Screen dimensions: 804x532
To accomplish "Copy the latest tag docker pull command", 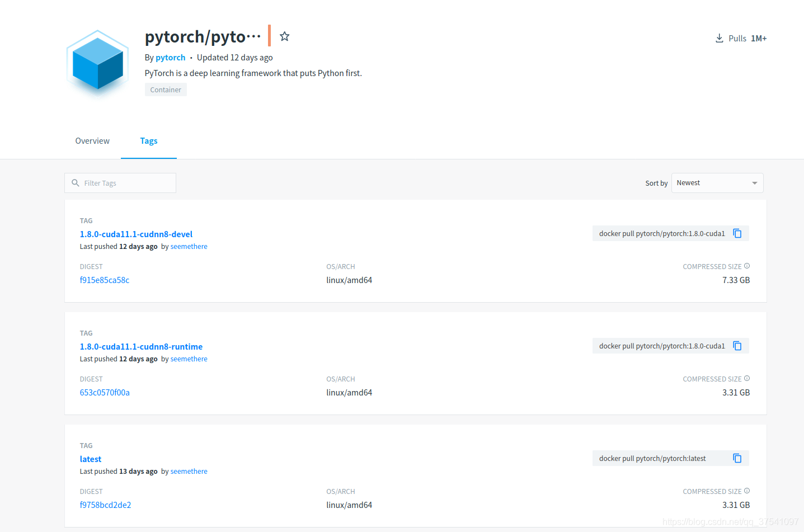I will (737, 459).
